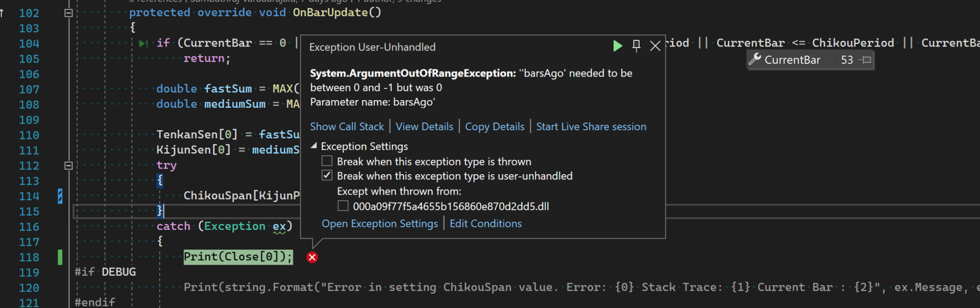
Task: Click the blue change marker on line 114
Action: [60, 196]
